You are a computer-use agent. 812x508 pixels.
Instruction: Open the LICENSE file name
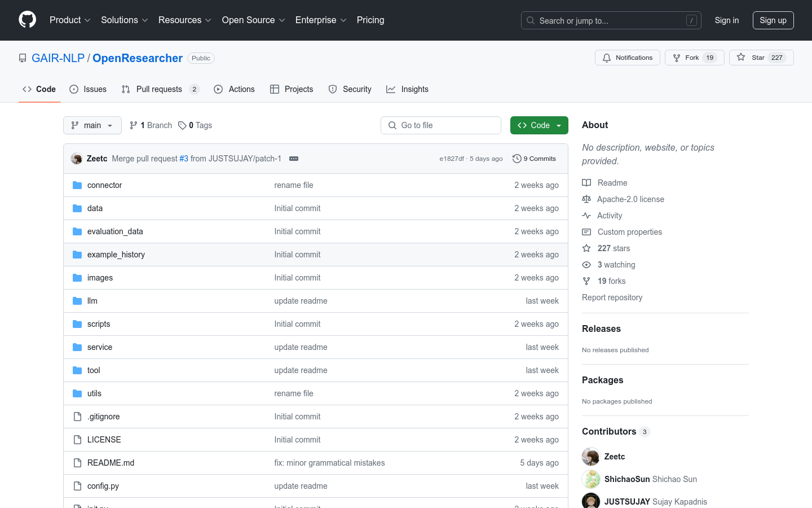click(104, 440)
